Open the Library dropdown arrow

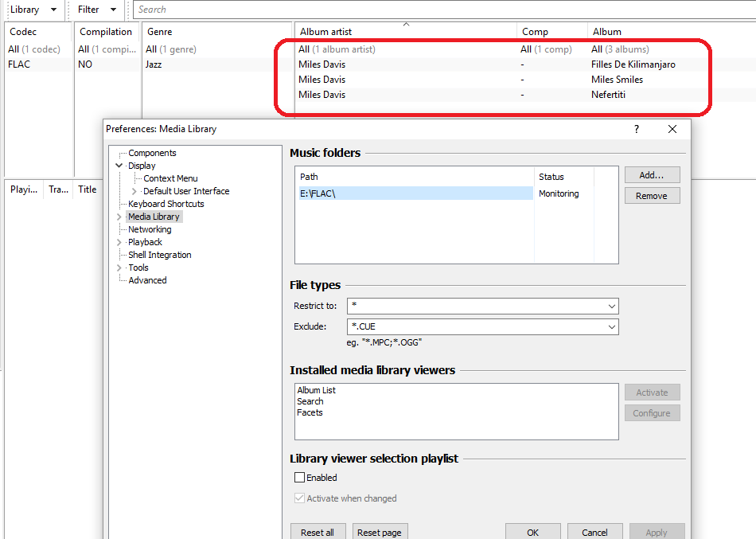click(x=53, y=10)
